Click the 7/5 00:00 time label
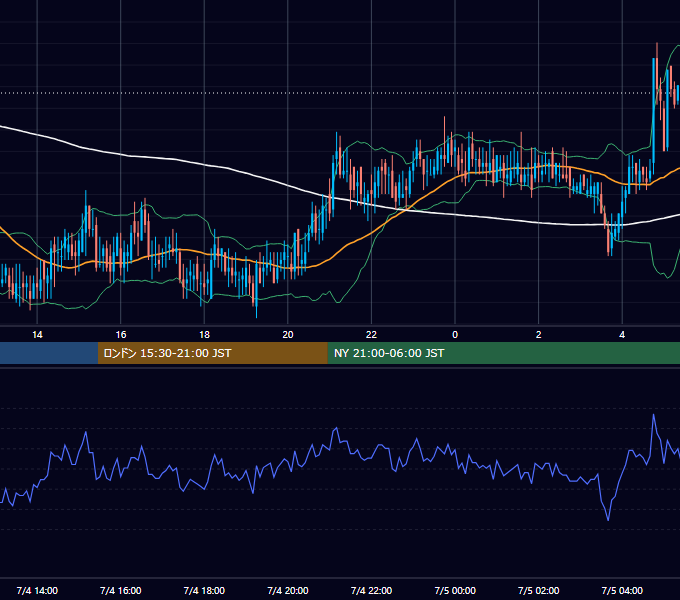The image size is (680, 600). (x=455, y=590)
